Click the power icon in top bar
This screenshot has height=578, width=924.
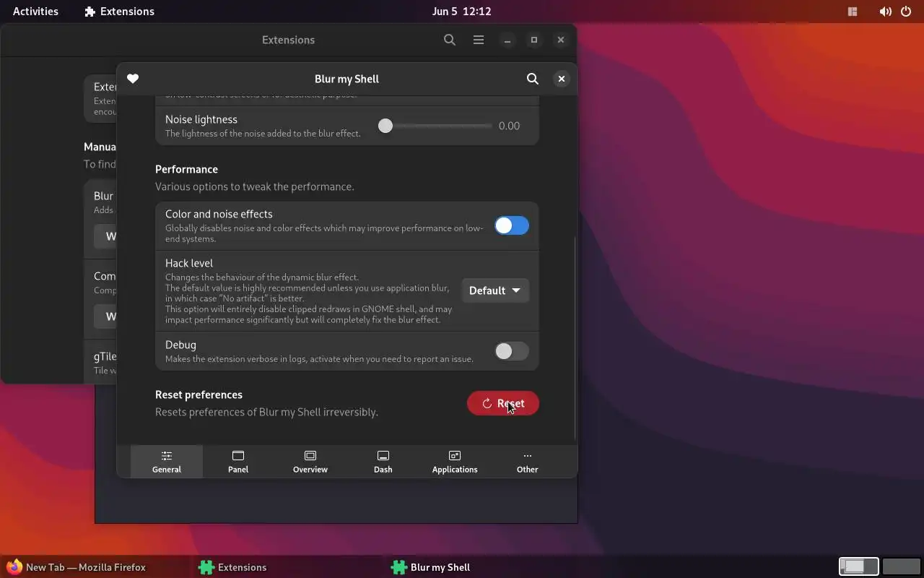pyautogui.click(x=906, y=12)
